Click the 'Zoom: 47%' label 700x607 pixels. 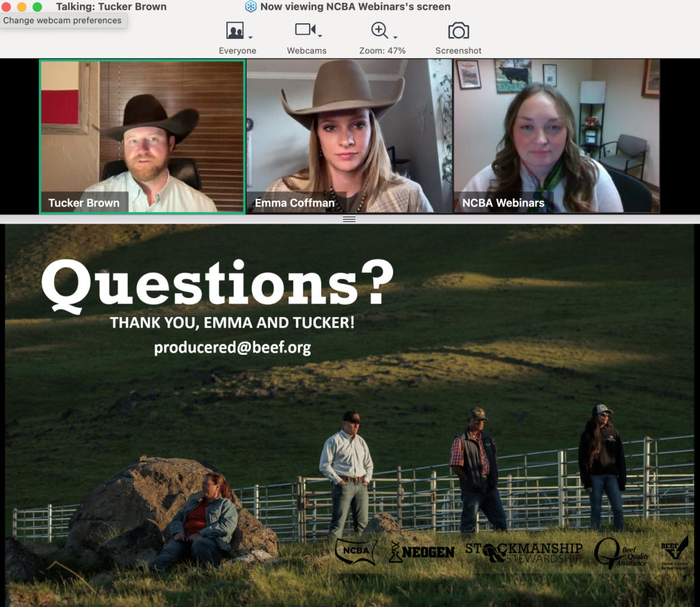click(382, 51)
